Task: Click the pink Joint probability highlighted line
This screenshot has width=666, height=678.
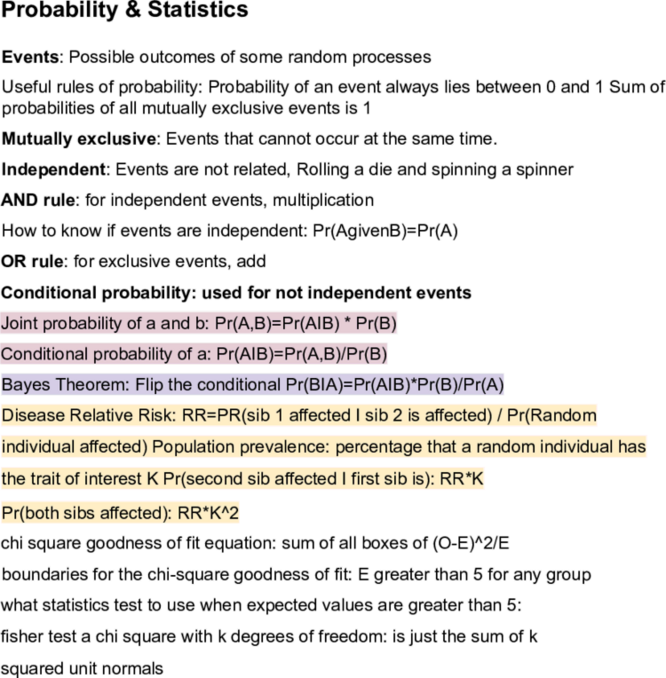Action: click(199, 323)
